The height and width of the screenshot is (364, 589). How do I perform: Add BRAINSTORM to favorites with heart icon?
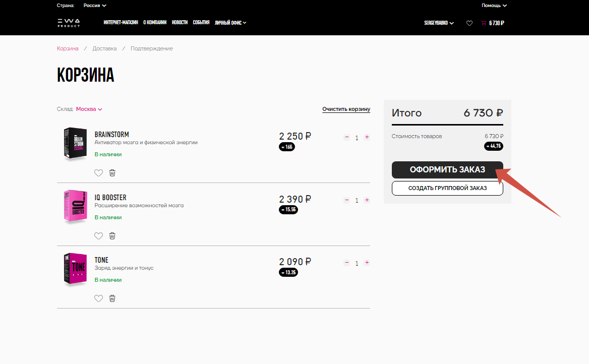click(98, 173)
